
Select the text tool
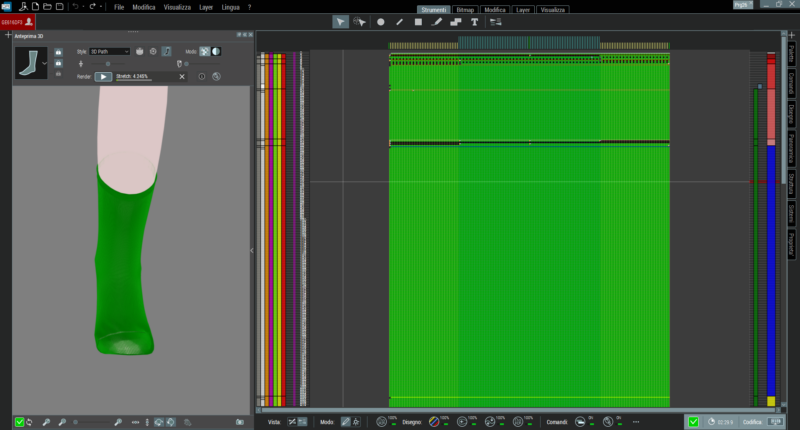point(474,21)
